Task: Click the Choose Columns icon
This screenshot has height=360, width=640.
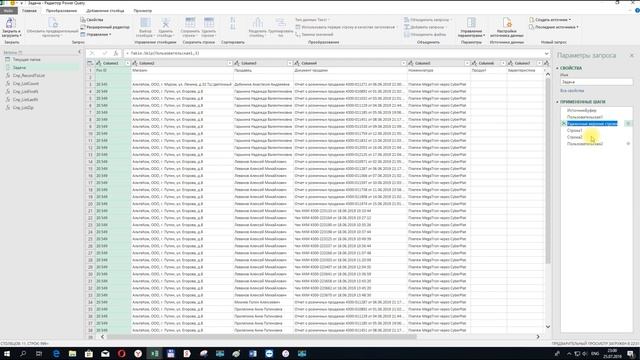Action: tap(145, 23)
